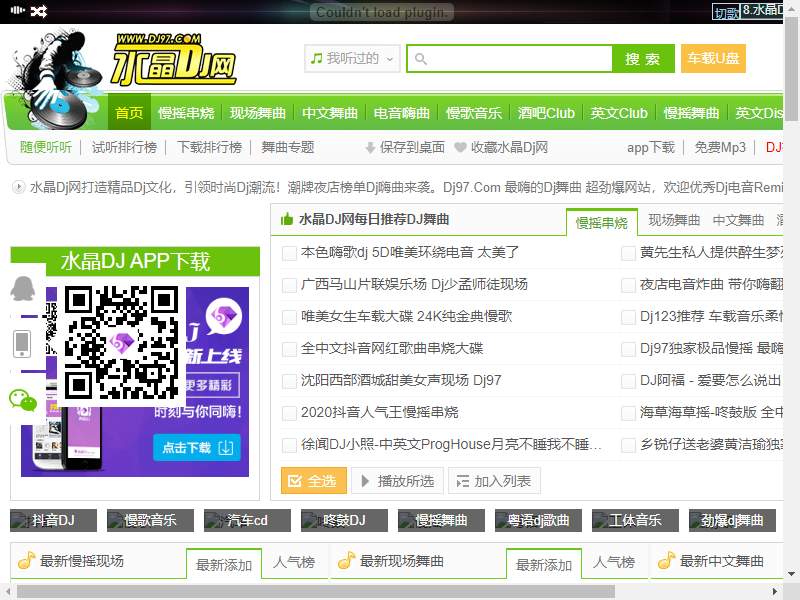Screen dimensions: 800x600
Task: Tick checkbox for 沈阳西部酒城甜美女声现场
Action: tap(289, 381)
